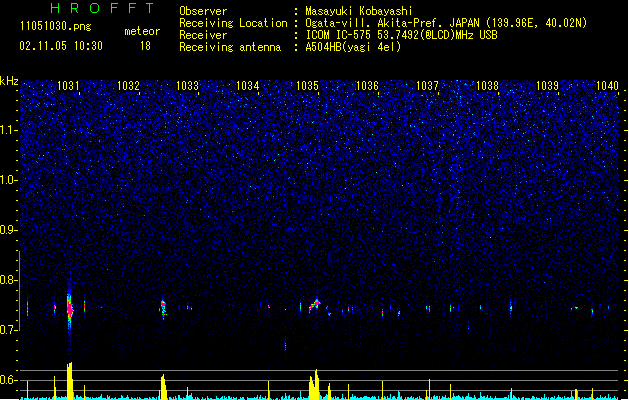Click the 1.0 kHz frequency label
Screen dimensions: 629x400
(x=9, y=180)
